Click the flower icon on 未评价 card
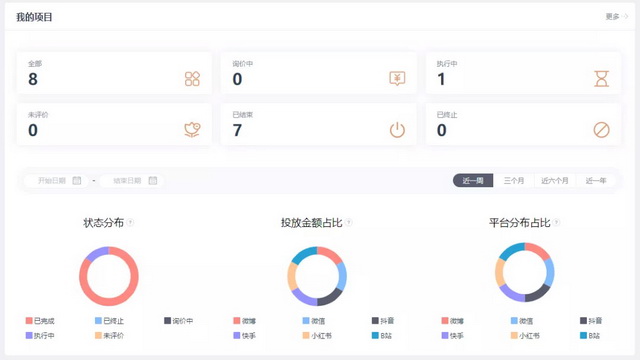 [x=192, y=130]
